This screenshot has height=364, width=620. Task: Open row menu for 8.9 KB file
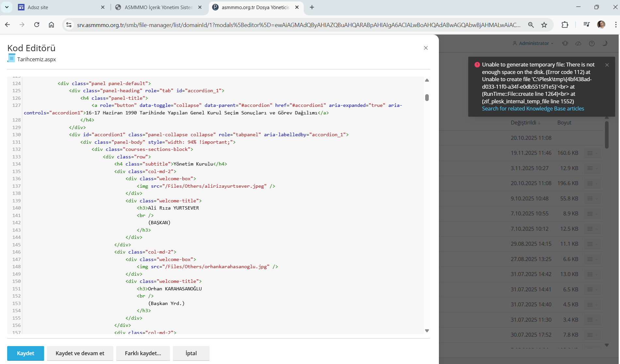592,214
